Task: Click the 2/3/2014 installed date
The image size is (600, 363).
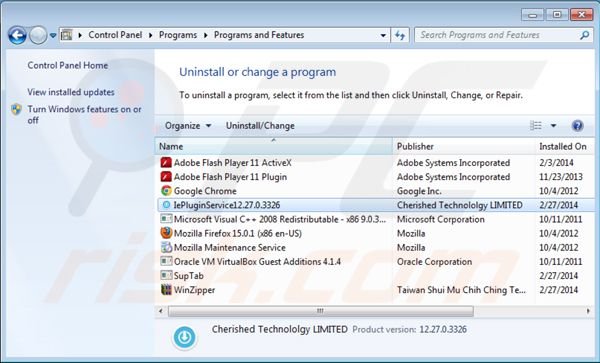Action: point(556,163)
